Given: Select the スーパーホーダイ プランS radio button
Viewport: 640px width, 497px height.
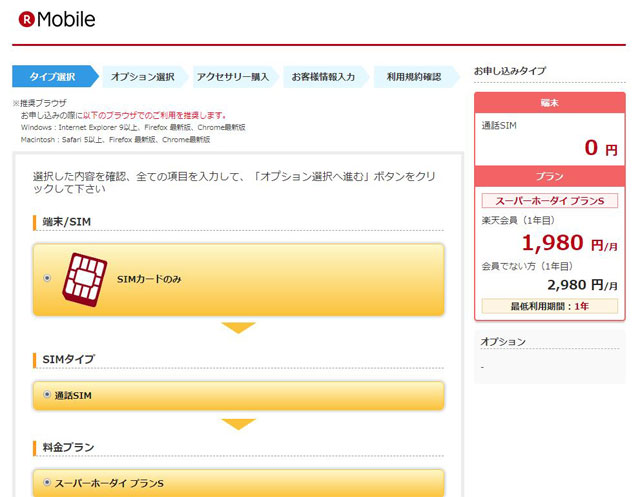Looking at the screenshot, I should point(47,483).
